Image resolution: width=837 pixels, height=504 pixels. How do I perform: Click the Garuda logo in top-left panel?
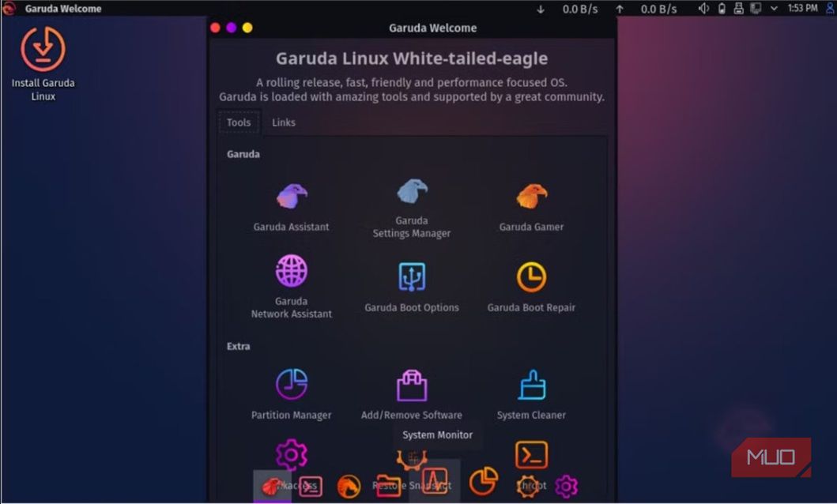coord(9,8)
